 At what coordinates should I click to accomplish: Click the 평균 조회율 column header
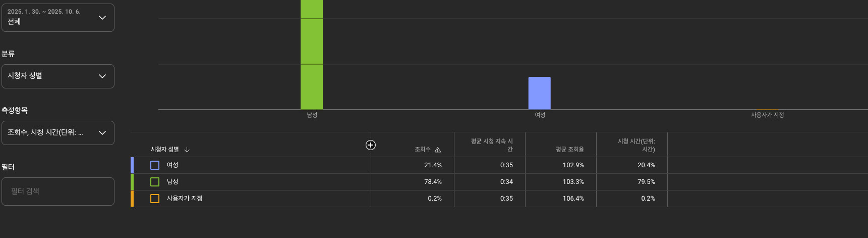point(569,150)
